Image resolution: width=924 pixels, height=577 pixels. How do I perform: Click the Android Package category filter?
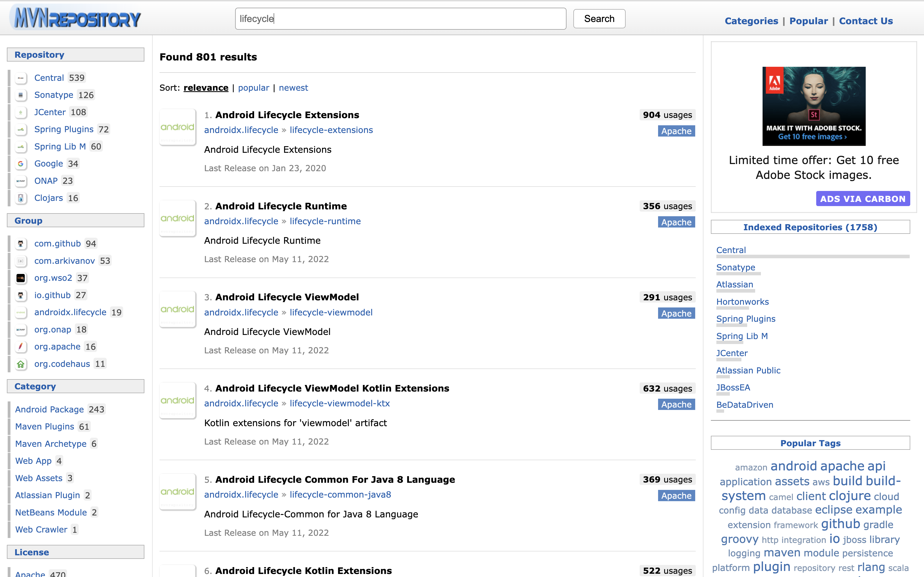pyautogui.click(x=49, y=409)
